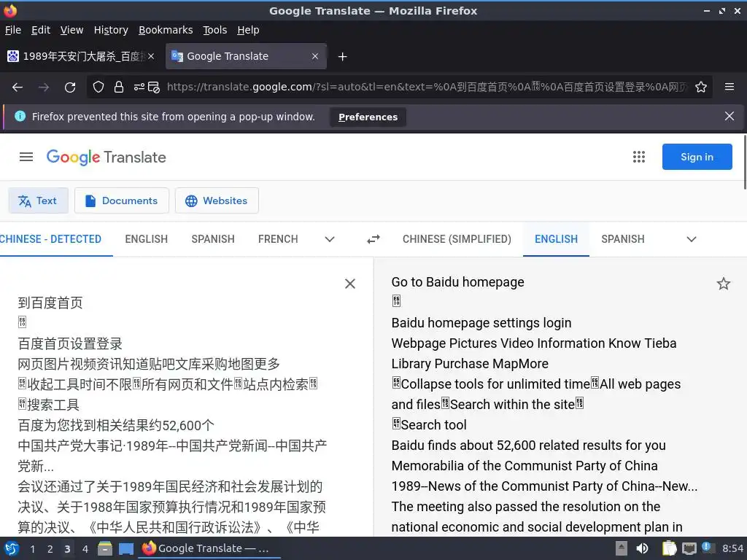Expand more source languages dropdown
This screenshot has width=747, height=560.
[x=330, y=239]
